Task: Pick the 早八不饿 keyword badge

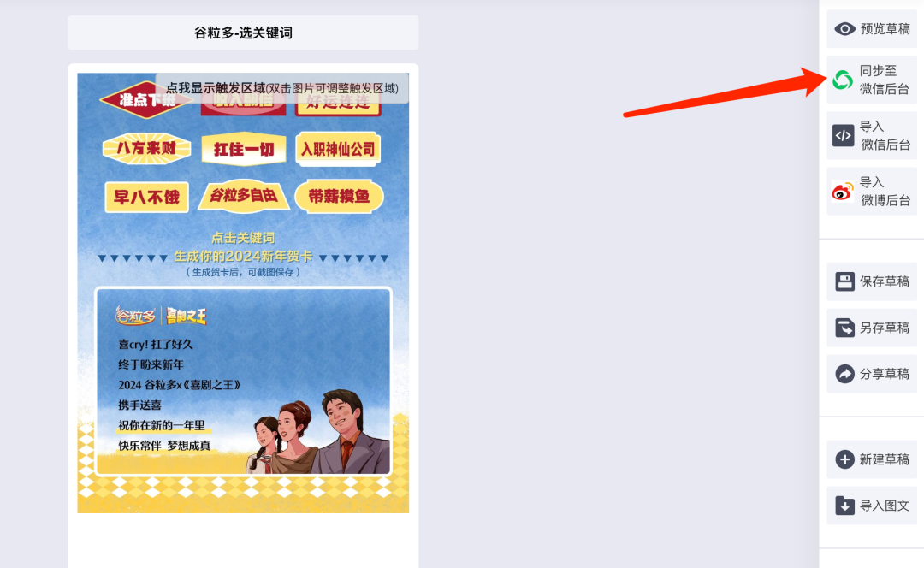Action: pos(147,197)
